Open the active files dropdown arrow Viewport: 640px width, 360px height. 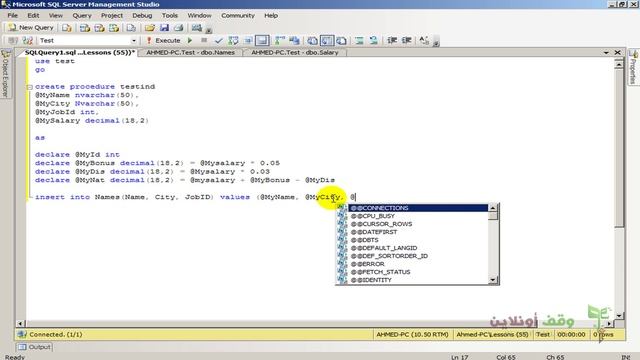(x=606, y=53)
